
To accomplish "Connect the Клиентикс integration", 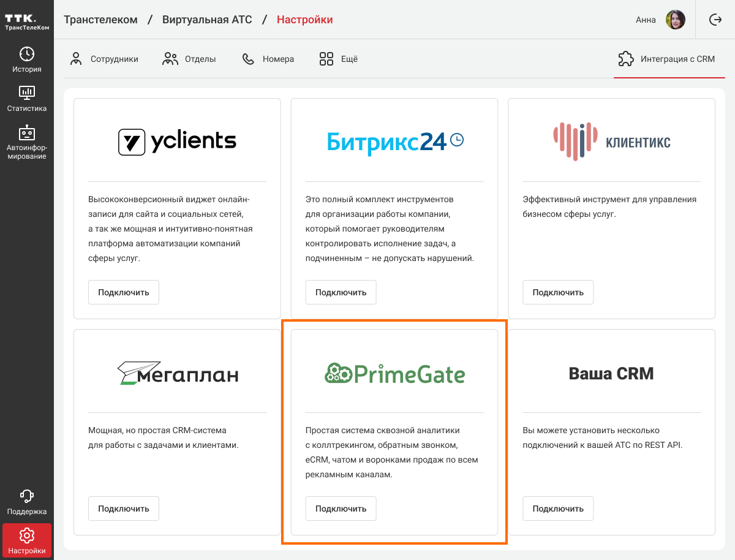I will tap(558, 292).
